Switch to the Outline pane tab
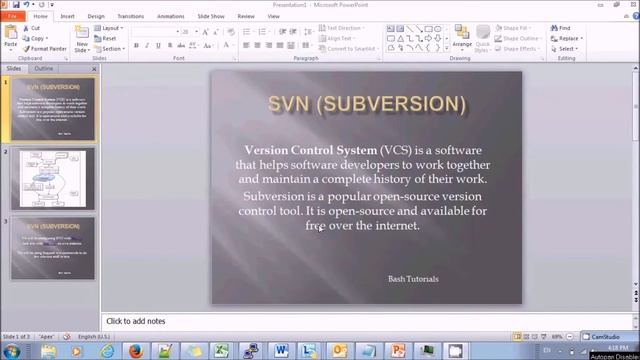 [44, 69]
